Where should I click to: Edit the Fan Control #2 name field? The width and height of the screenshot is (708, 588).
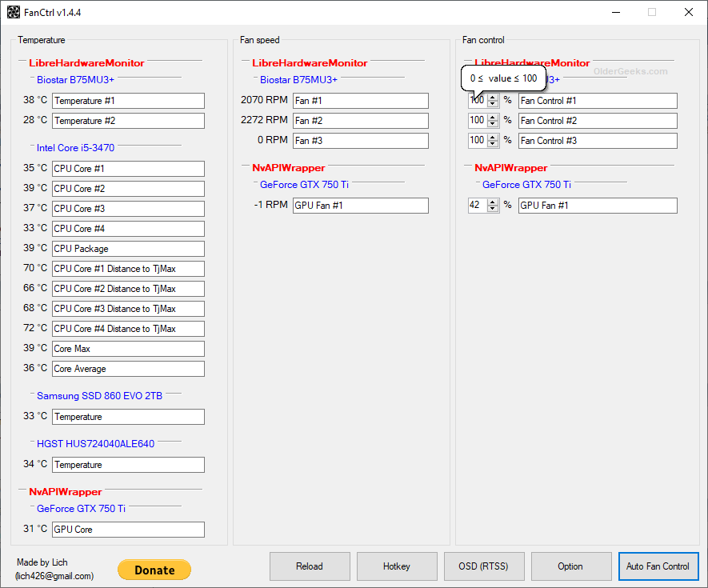point(598,121)
